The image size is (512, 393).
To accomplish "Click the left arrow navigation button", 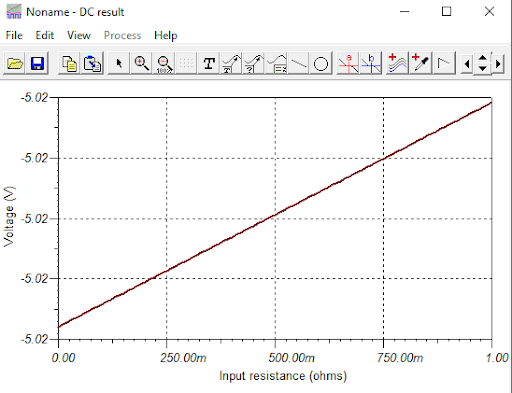I will pyautogui.click(x=467, y=63).
